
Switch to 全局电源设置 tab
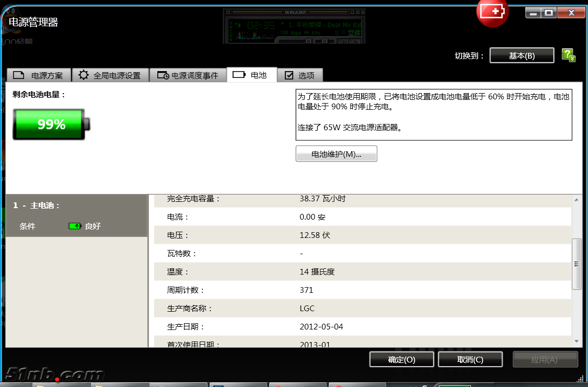point(110,75)
